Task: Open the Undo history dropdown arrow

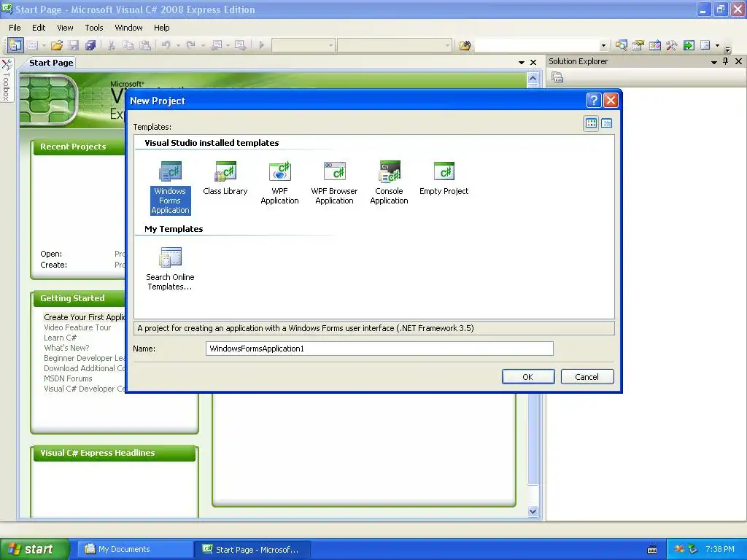Action: click(178, 46)
